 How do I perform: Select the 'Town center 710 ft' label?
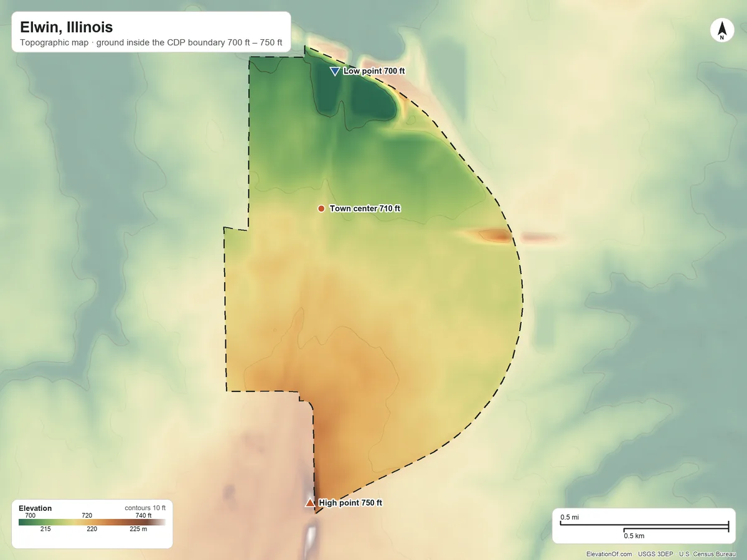tap(365, 208)
